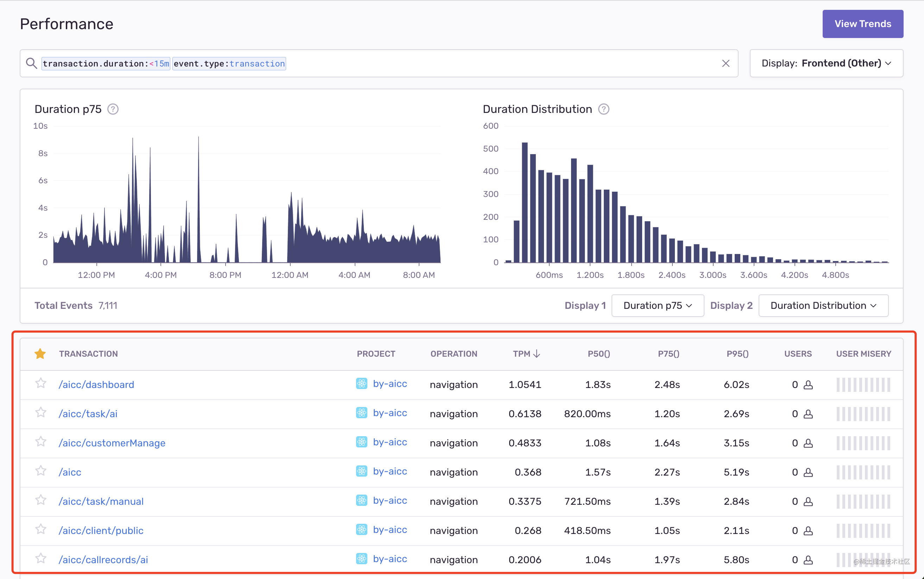Screen dimensions: 924x579
Task: Sort by the OPERATION column header
Action: [x=454, y=354]
